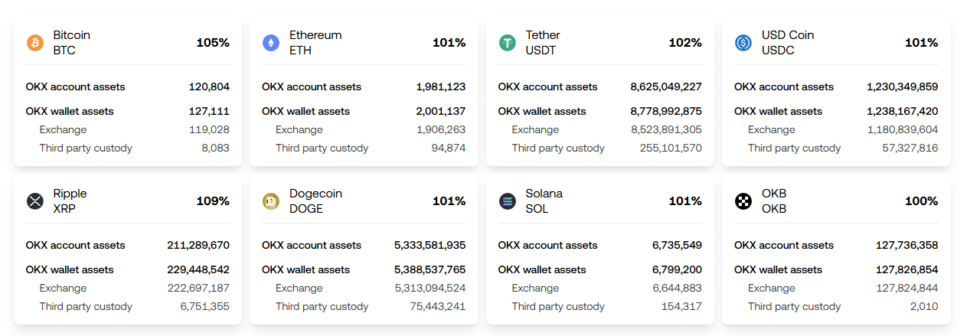
Task: Click Dogecoin's 101% reserve ratio
Action: point(449,201)
